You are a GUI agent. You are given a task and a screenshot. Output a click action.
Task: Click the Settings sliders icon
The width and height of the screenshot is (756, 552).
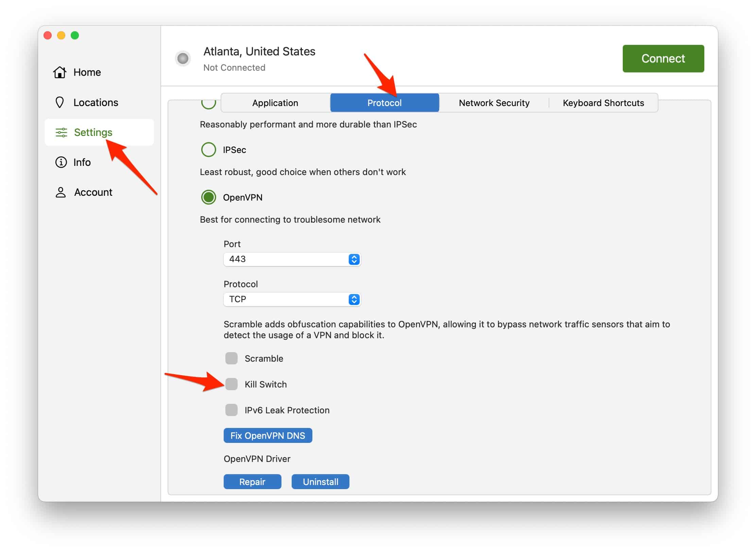[61, 132]
